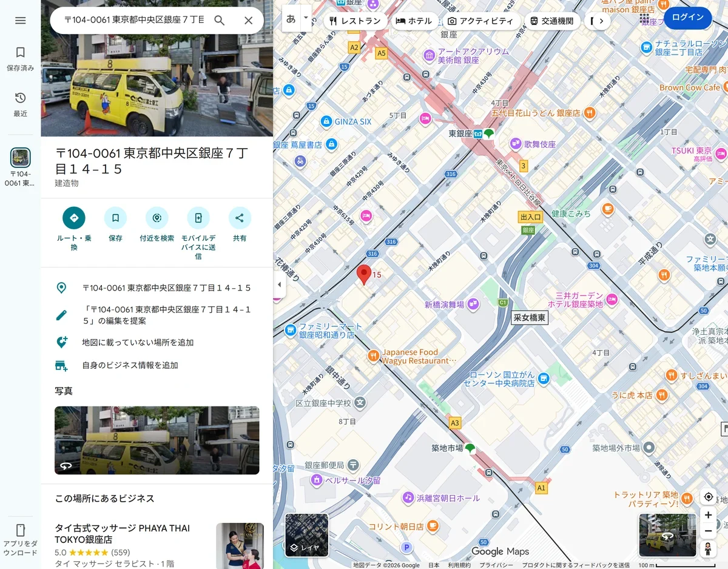This screenshot has width=728, height=569.
Task: Open recent history (最近)
Action: click(x=21, y=104)
